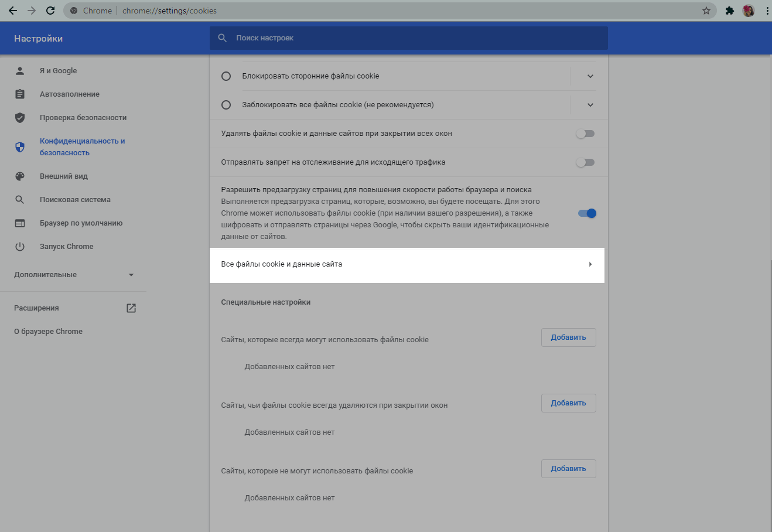This screenshot has width=772, height=532.
Task: Open Все файлы cookie и данные сайта
Action: 407,264
